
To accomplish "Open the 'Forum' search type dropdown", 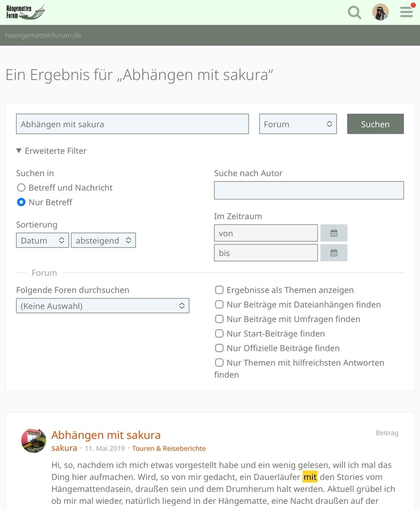I will [x=298, y=124].
